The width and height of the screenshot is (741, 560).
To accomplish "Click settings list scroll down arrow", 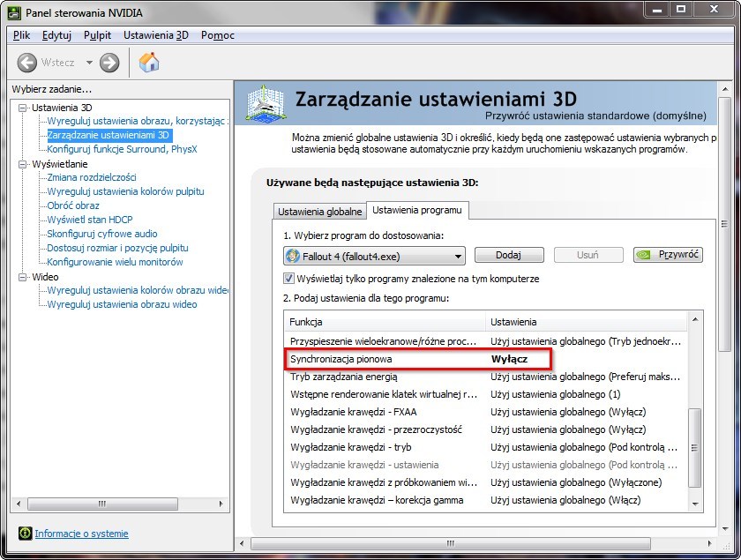I will tap(695, 504).
